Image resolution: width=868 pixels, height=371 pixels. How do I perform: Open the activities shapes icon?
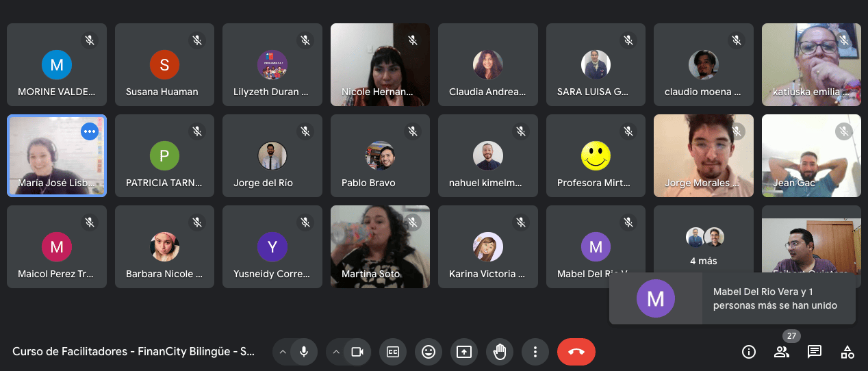[847, 352]
